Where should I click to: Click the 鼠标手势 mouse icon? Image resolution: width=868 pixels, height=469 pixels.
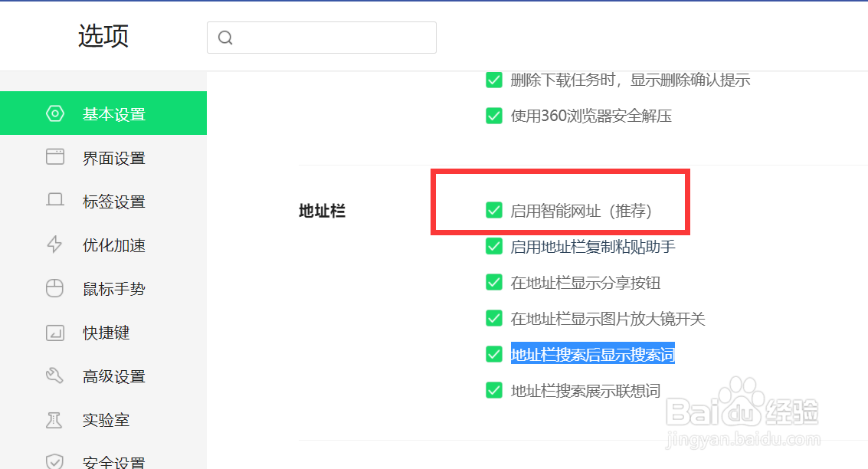pyautogui.click(x=54, y=288)
